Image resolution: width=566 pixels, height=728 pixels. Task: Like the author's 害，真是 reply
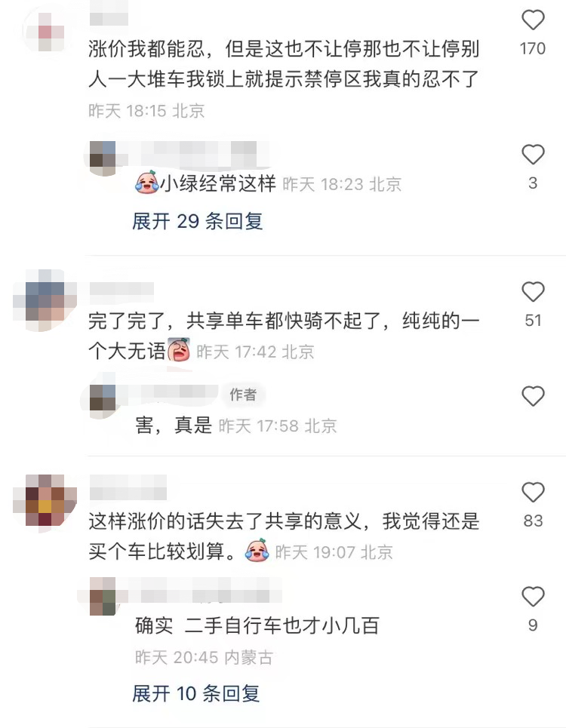(x=533, y=396)
